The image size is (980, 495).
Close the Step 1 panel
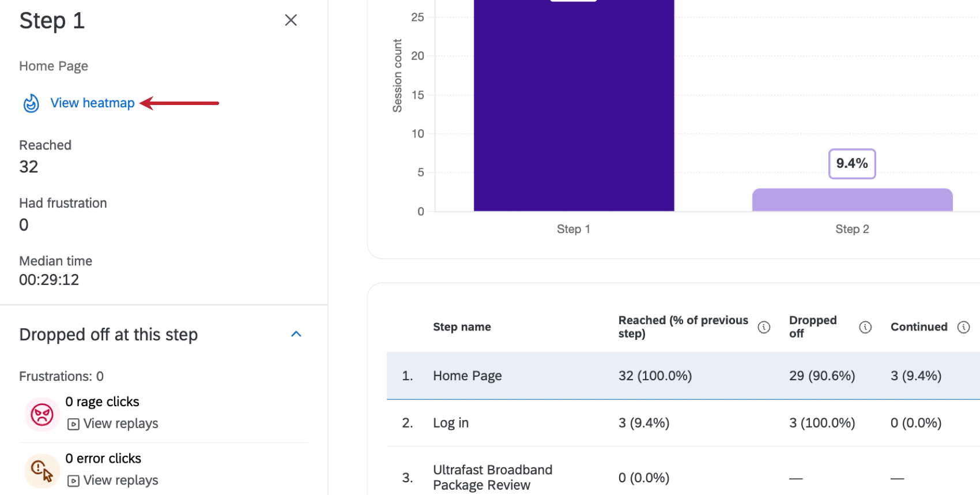291,20
